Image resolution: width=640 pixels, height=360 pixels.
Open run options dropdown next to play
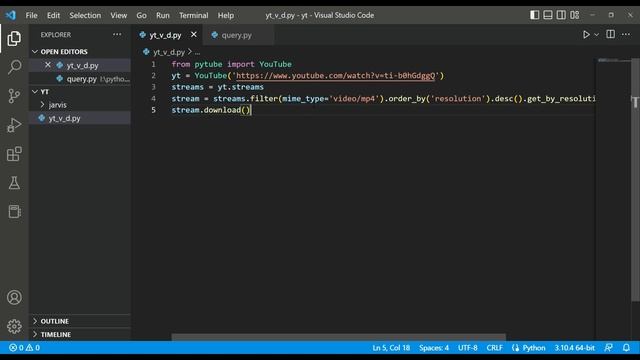tap(596, 35)
